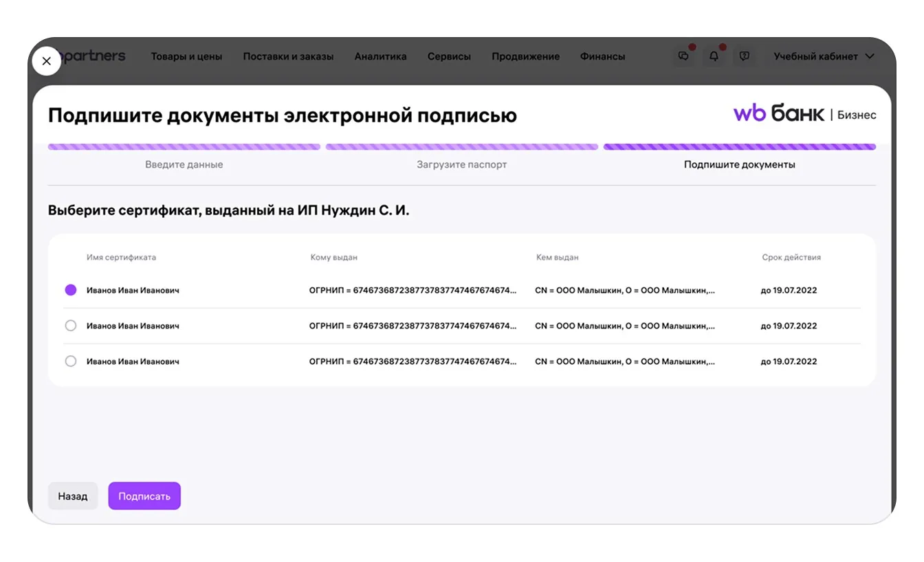The image size is (924, 562).
Task: Open the Продвижение menu
Action: pyautogui.click(x=525, y=56)
